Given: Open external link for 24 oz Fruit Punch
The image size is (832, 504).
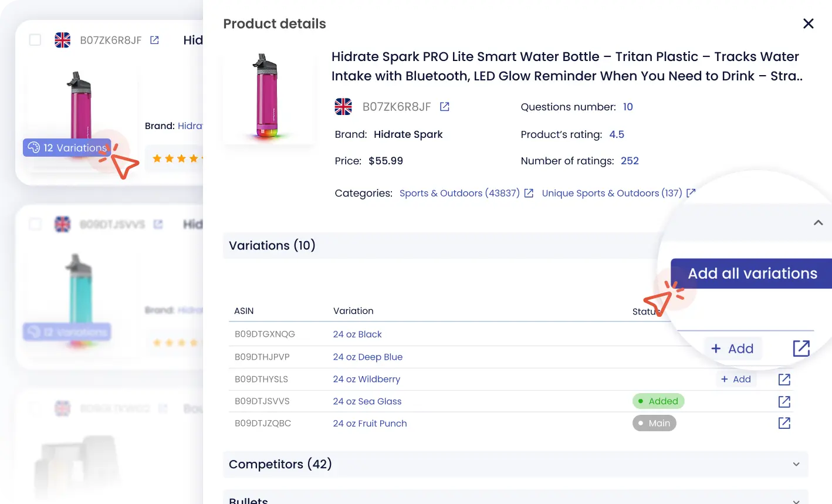Looking at the screenshot, I should [x=784, y=423].
